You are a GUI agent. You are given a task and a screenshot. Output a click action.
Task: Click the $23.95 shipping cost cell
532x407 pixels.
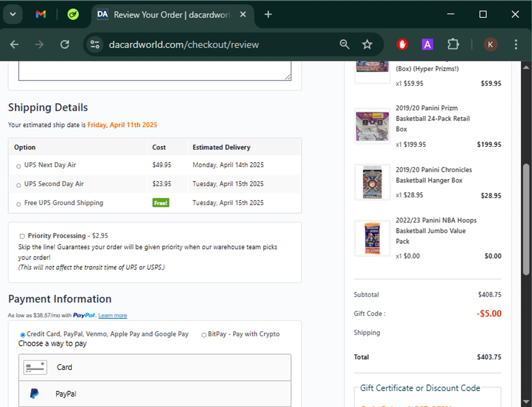(162, 184)
